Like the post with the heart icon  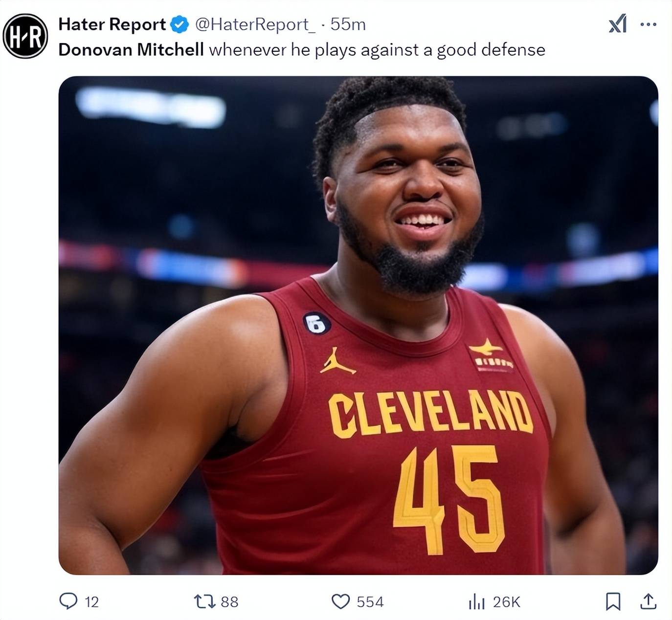(340, 601)
